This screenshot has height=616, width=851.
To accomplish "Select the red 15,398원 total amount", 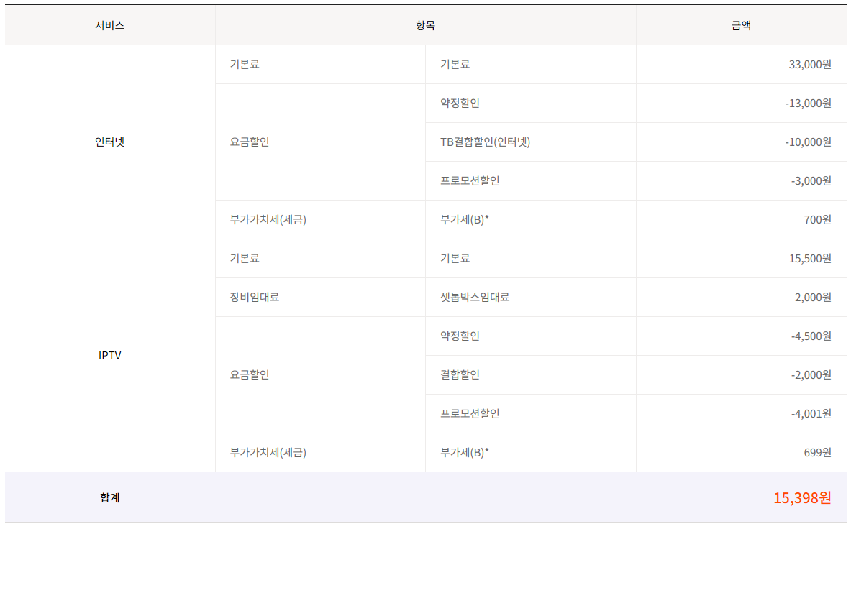I will pyautogui.click(x=801, y=497).
